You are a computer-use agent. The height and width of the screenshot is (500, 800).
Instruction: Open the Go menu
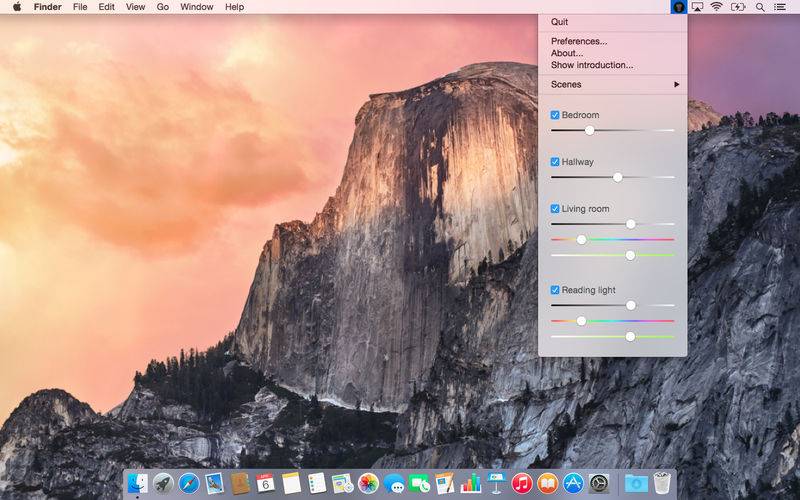click(163, 7)
